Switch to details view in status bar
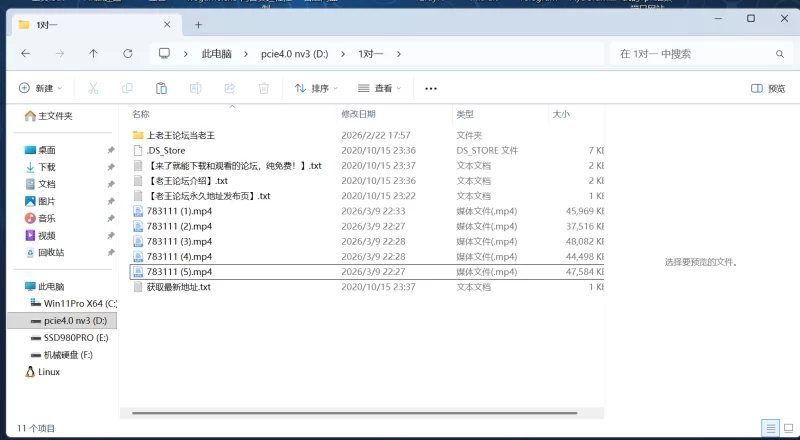The height and width of the screenshot is (440, 800). 770,428
